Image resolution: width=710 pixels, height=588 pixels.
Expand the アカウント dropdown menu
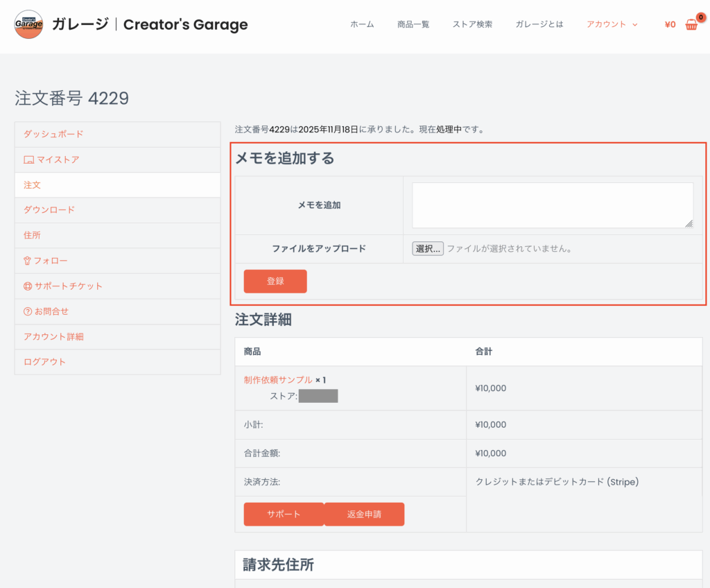(x=612, y=24)
